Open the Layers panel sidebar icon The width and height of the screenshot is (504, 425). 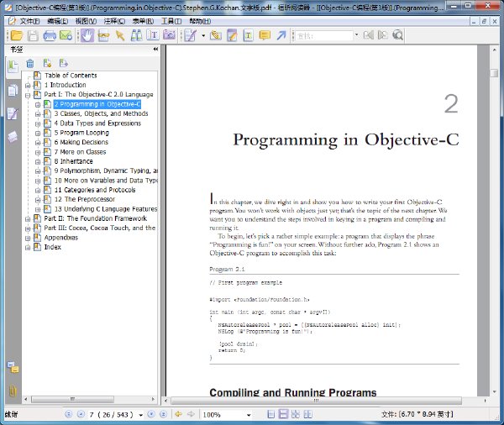[x=13, y=137]
